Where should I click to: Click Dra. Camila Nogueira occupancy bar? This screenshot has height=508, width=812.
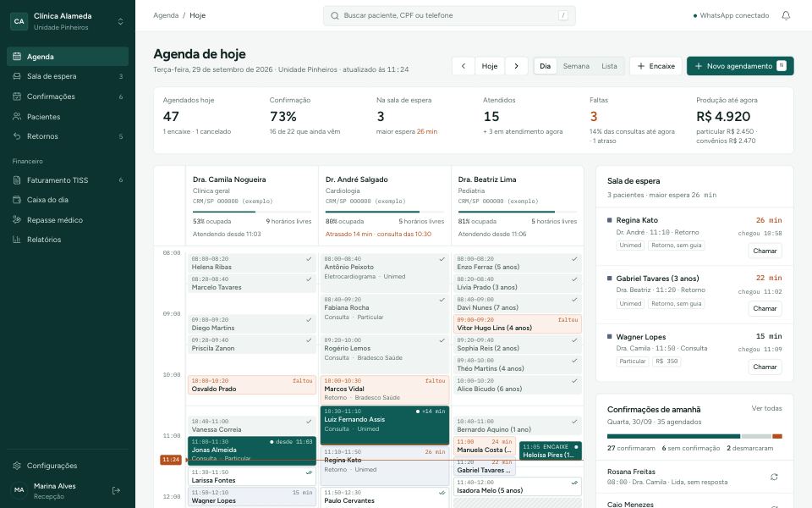tap(252, 212)
